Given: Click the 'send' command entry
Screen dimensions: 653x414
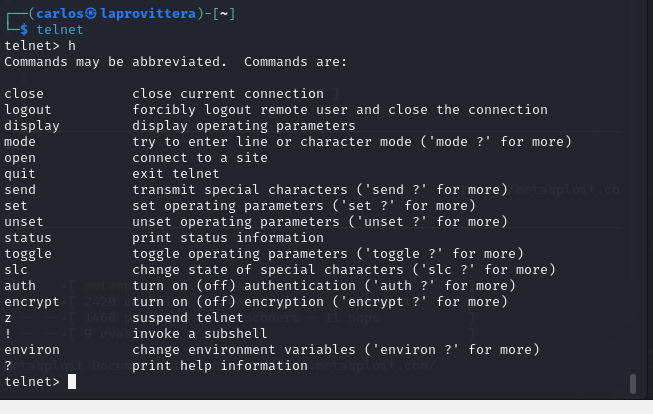Looking at the screenshot, I should click(20, 190).
